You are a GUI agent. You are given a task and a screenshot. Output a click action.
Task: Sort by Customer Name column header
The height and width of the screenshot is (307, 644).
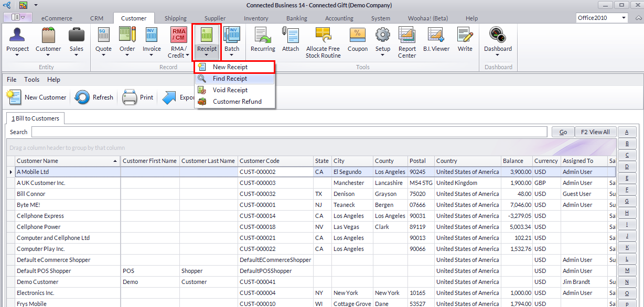point(63,161)
